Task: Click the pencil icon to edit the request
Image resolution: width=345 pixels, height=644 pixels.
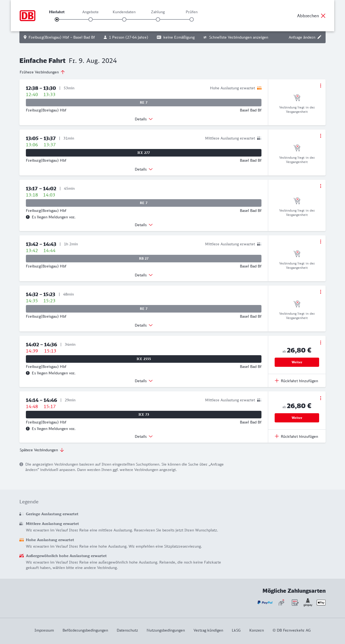Action: click(x=319, y=37)
